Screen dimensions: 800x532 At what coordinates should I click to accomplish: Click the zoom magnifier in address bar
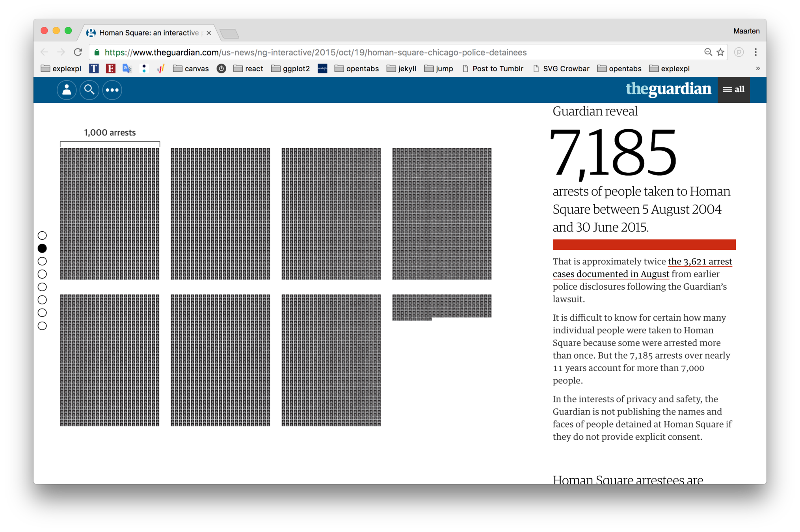coord(708,52)
